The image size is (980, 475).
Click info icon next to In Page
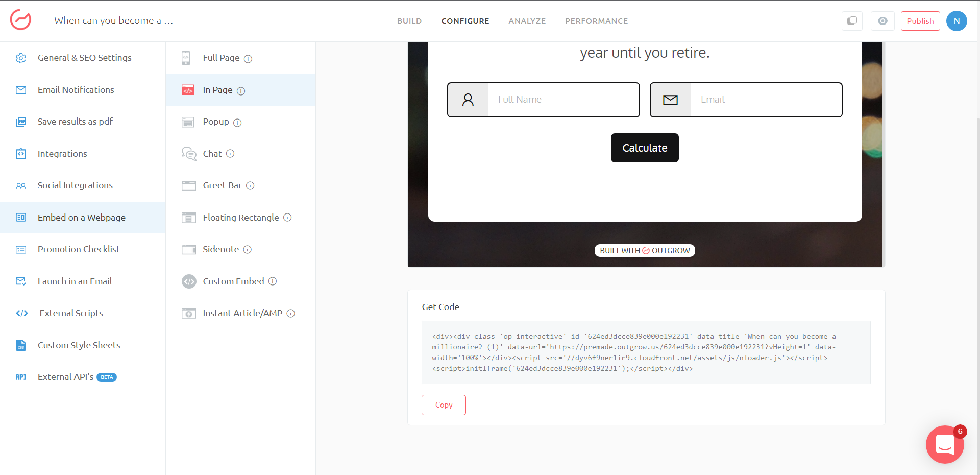(x=241, y=91)
